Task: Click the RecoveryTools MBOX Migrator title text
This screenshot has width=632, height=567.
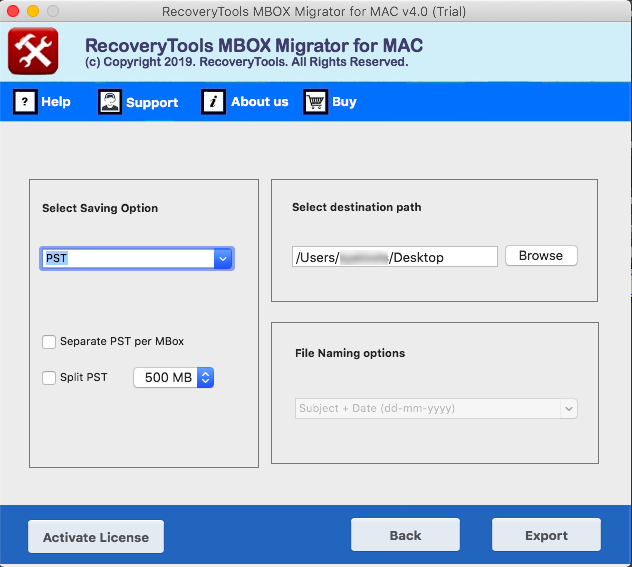Action: pos(254,45)
